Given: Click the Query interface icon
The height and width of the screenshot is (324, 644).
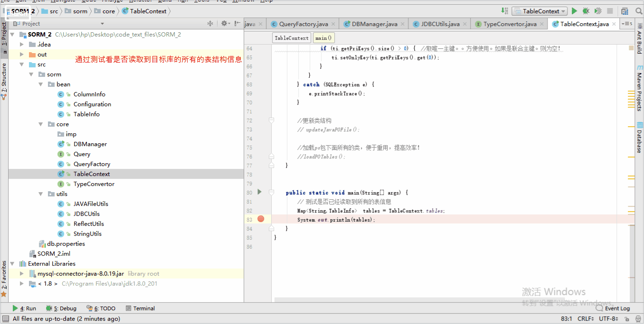Looking at the screenshot, I should tap(61, 154).
